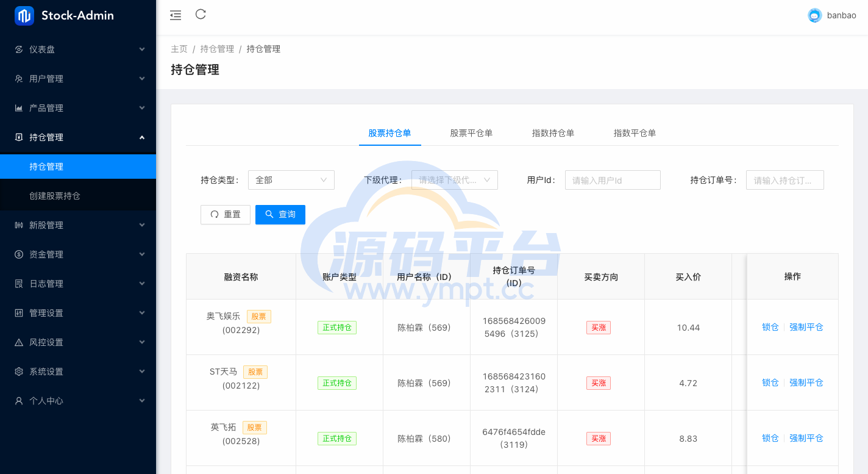The height and width of the screenshot is (474, 868).
Task: Click the 用户Id input field
Action: tap(613, 180)
